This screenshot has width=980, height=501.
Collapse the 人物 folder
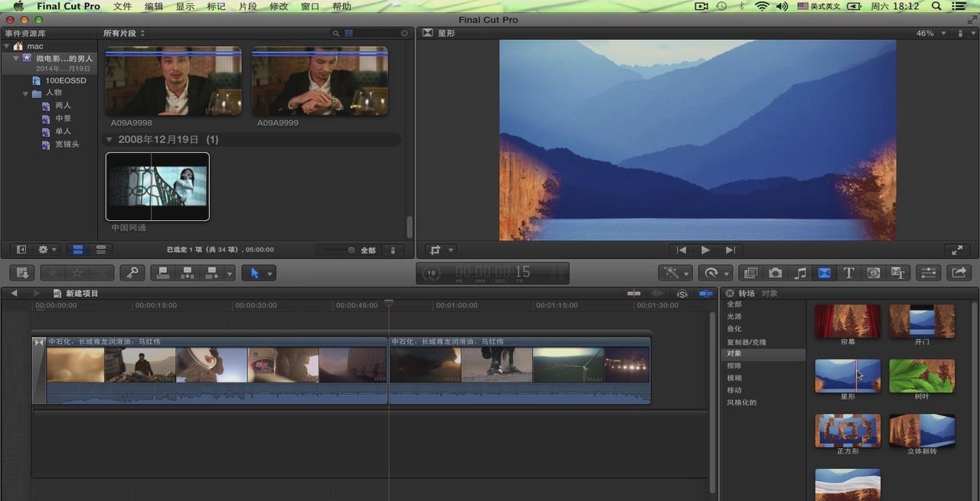point(26,93)
